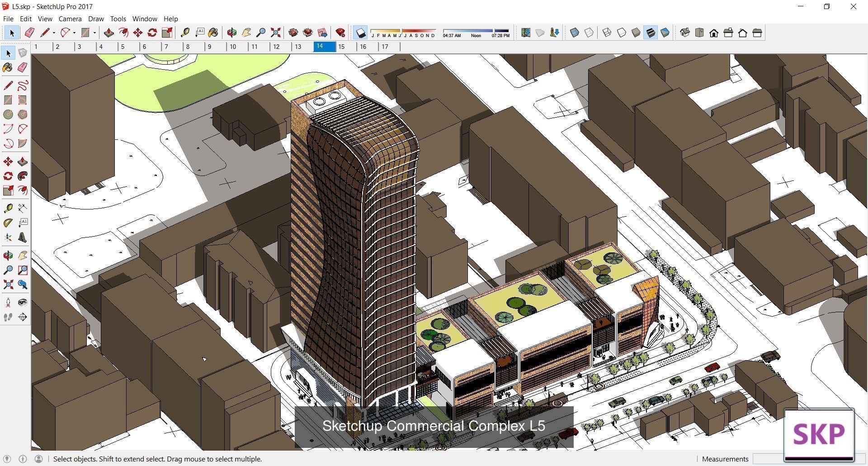Viewport: 868px width, 466px height.
Task: Switch to the Front view house icon
Action: coord(714,33)
